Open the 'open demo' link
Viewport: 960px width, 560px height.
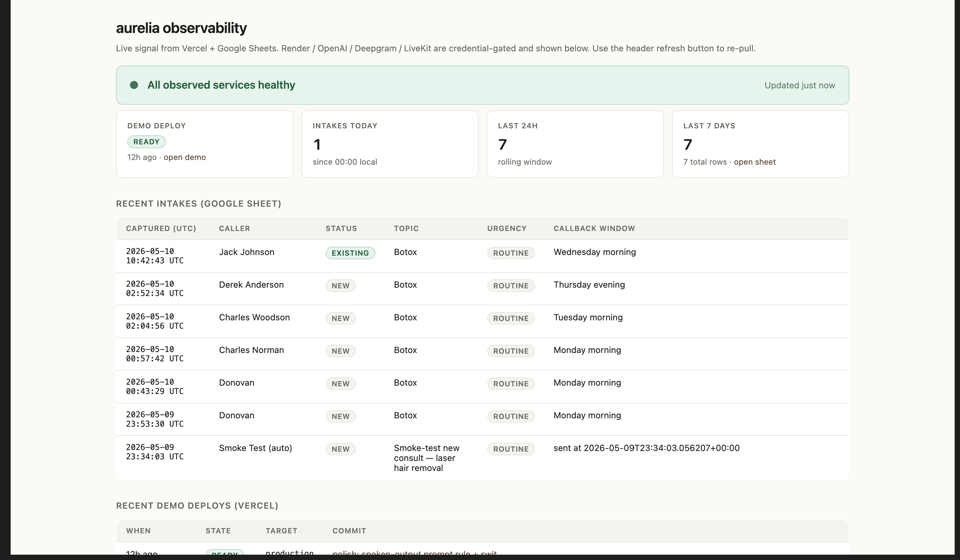click(184, 157)
